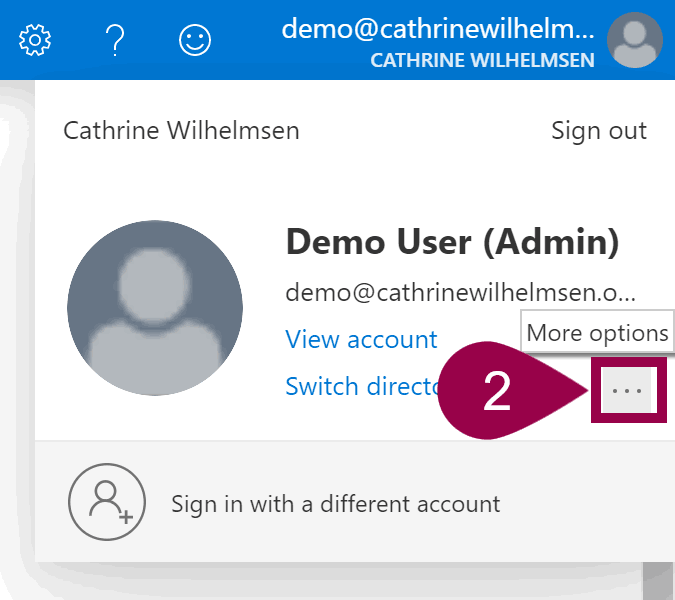Open the Feedback smiley face icon

click(195, 40)
